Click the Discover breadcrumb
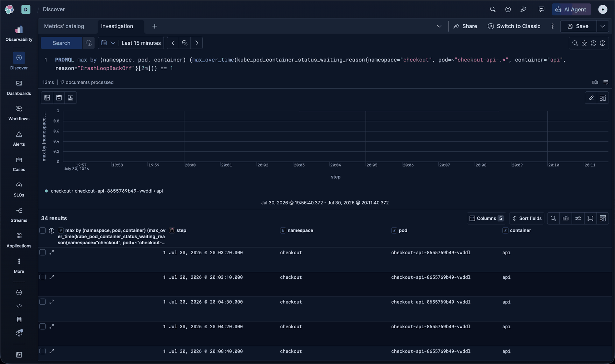Screen dimensions: 615x364 [54, 9]
